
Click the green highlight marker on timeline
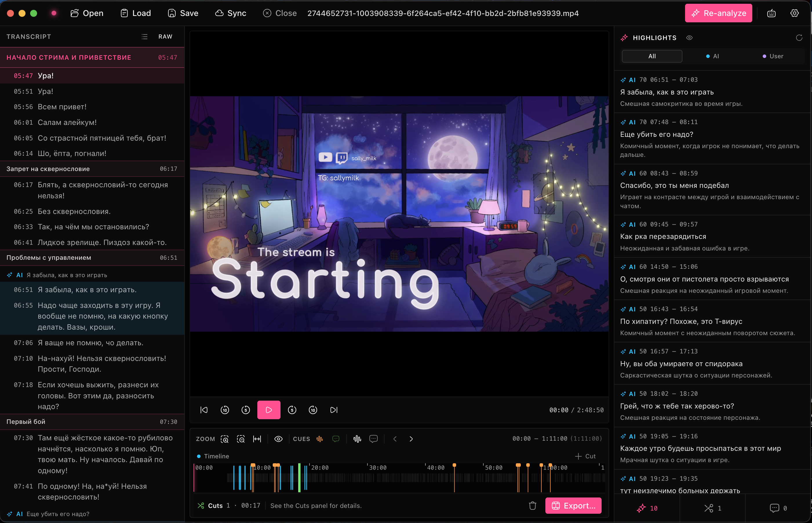click(x=299, y=478)
